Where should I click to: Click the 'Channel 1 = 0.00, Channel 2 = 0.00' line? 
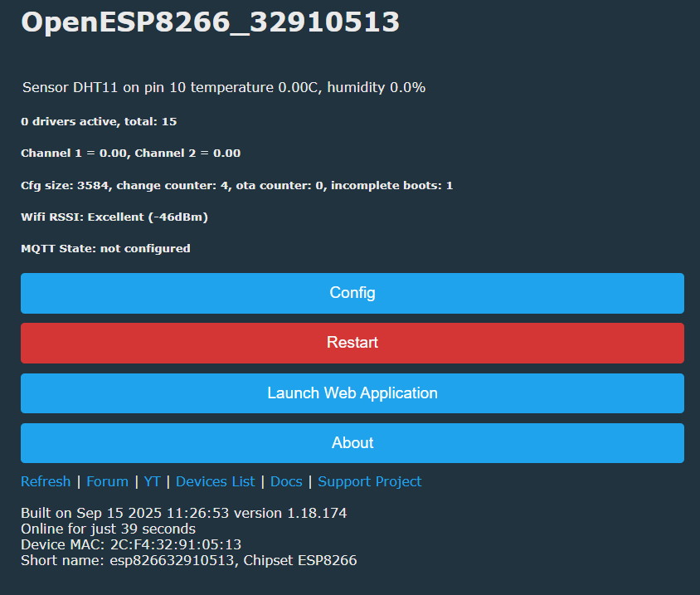tap(131, 154)
